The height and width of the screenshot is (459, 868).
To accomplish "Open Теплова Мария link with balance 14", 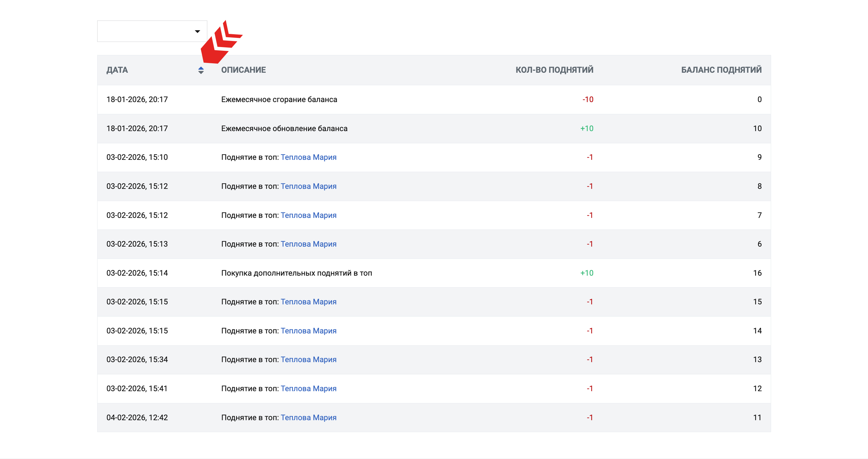I will 308,331.
